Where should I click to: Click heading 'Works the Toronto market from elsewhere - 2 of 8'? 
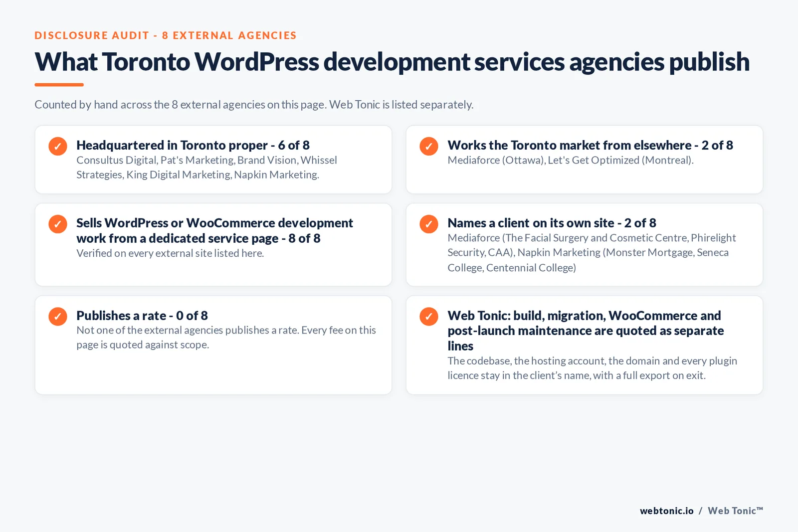click(x=591, y=145)
